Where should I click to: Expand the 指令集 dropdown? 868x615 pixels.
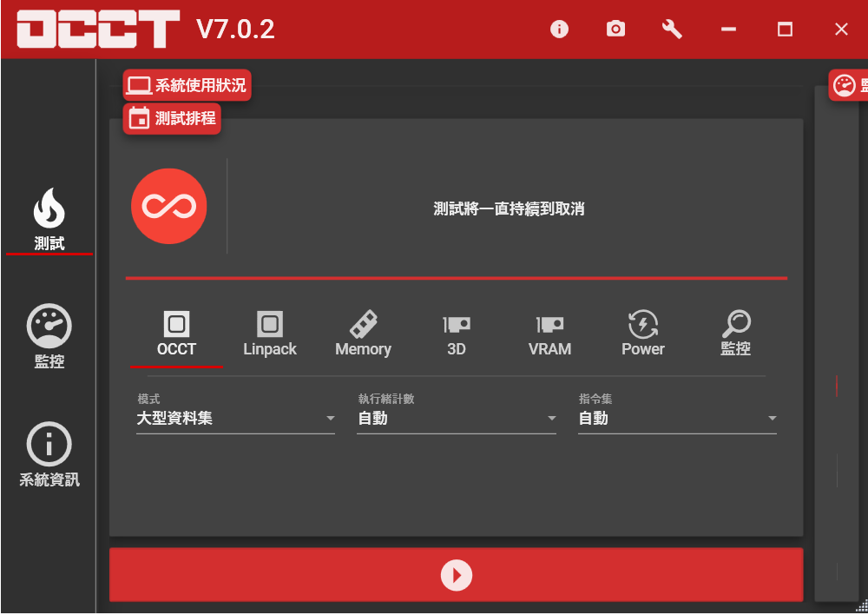tap(677, 419)
